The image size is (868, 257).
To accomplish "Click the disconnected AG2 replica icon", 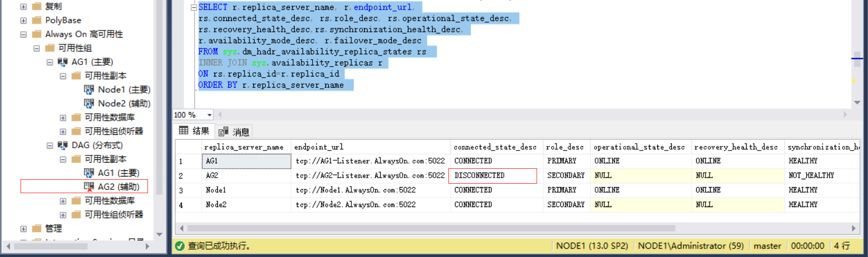I will [89, 187].
